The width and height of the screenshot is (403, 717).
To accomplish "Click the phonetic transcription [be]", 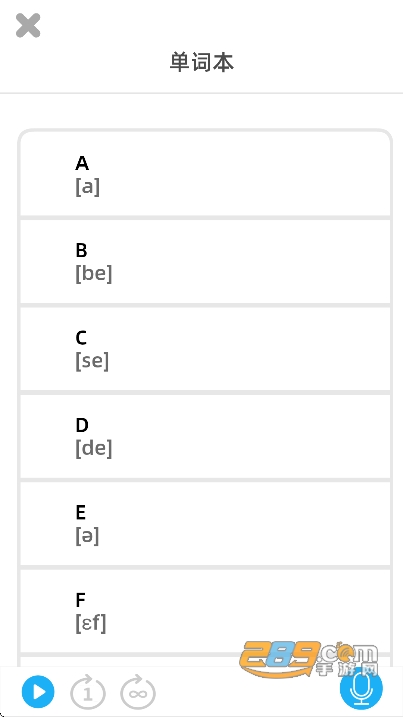I will 93,273.
